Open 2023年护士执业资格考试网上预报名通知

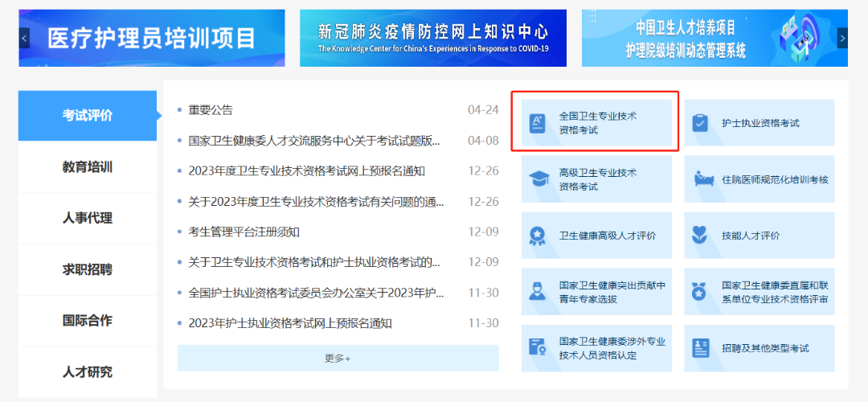(290, 323)
